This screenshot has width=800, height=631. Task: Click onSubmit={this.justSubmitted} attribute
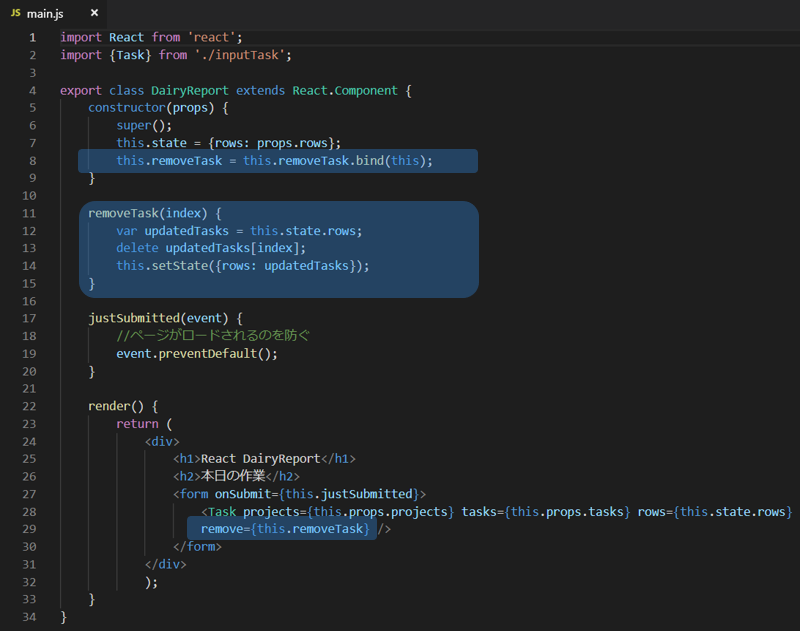click(317, 494)
